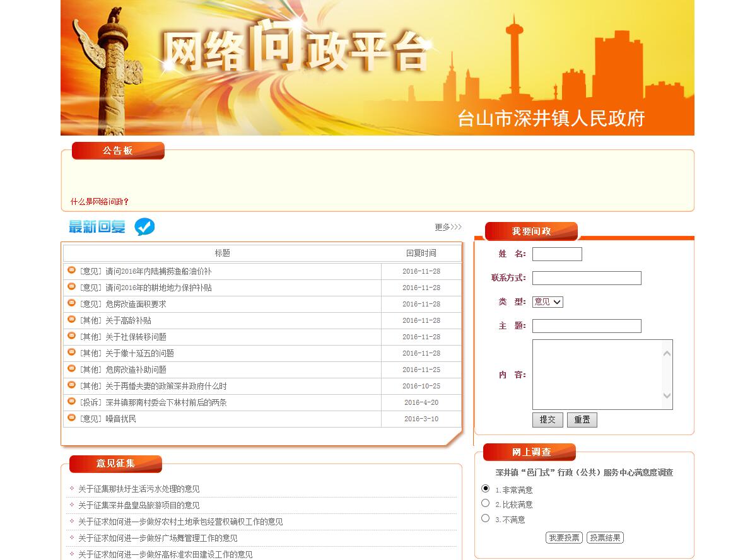Image resolution: width=750 pixels, height=560 pixels.
Task: Open 关于征集深井盘皇岛旅游项目的意见 link
Action: [x=139, y=505]
